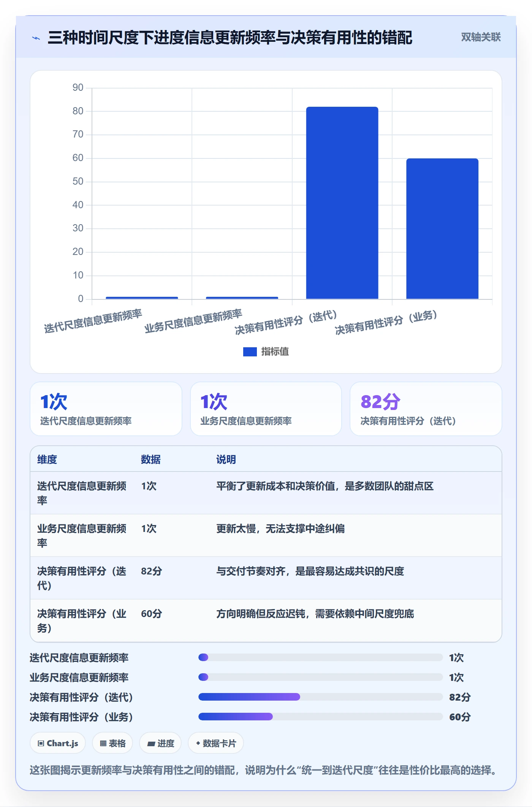Click the 数据 table column header

(151, 460)
